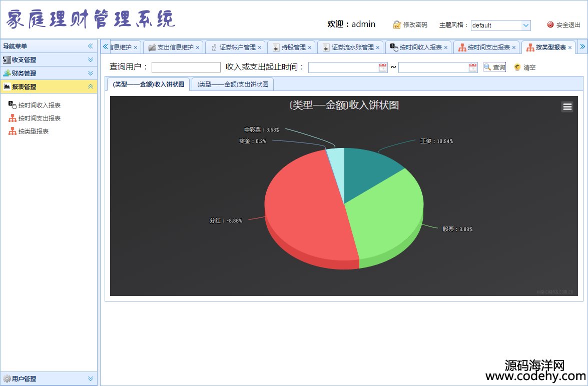The height and width of the screenshot is (386, 588).
Task: Open the 按时间支出报表 tab
Action: [488, 47]
